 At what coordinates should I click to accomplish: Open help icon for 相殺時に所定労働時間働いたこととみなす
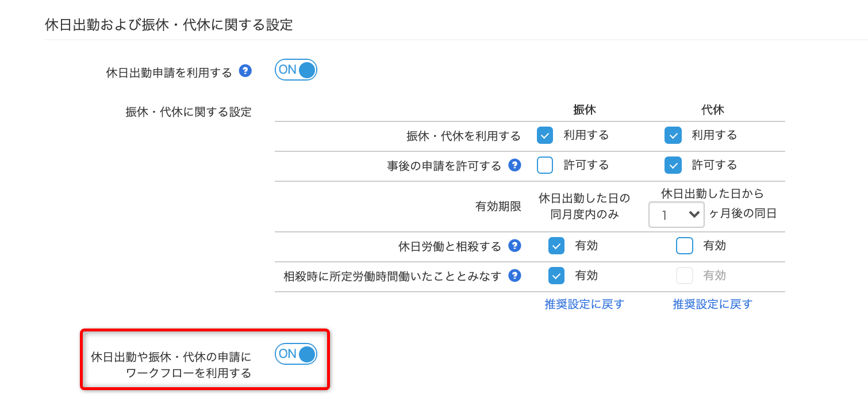[x=515, y=276]
